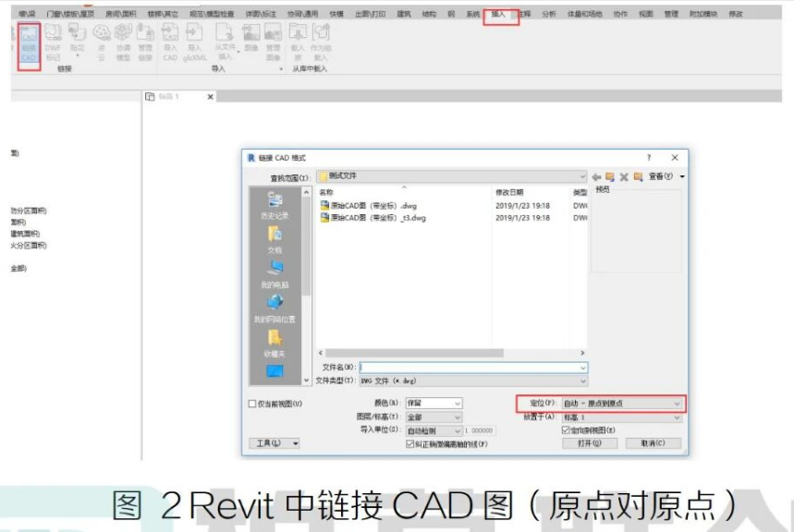Switch to the 体量和场地 ribbon tab
Screen dimensions: 794x532
click(x=584, y=14)
